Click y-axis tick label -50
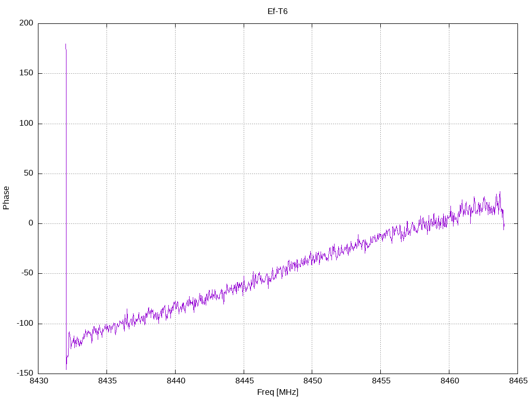 pos(27,273)
